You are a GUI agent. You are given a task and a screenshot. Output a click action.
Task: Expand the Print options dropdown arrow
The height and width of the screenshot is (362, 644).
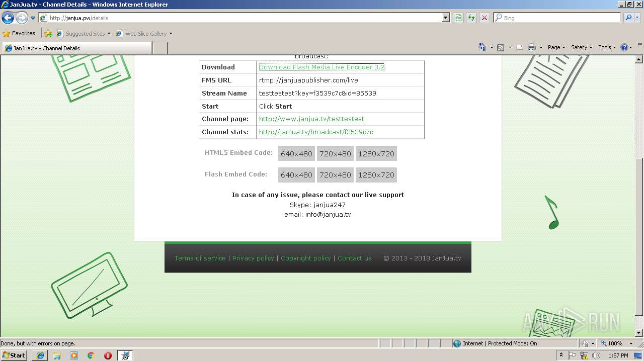click(x=541, y=47)
